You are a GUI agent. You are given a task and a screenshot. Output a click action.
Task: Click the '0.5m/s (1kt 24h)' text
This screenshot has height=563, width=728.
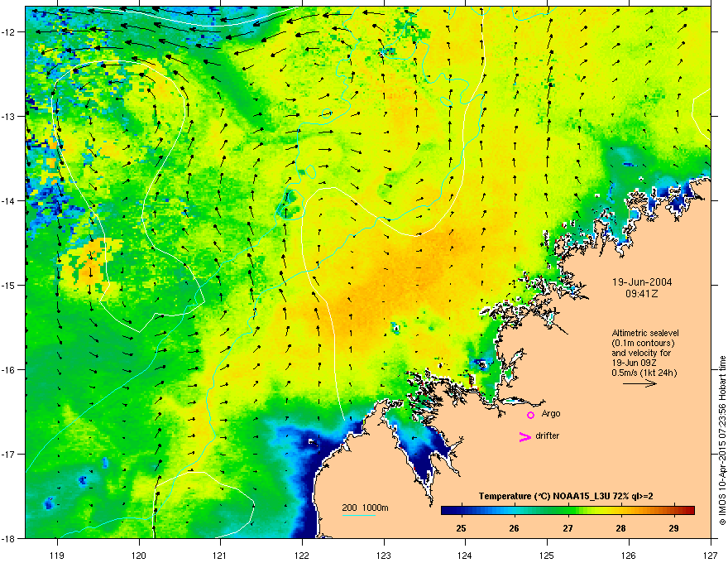click(644, 373)
